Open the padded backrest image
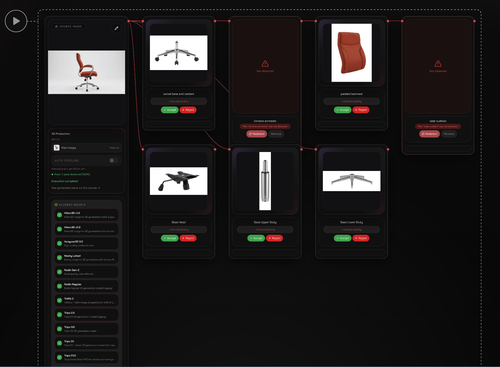Viewport: 500px width, 367px height. tap(352, 53)
